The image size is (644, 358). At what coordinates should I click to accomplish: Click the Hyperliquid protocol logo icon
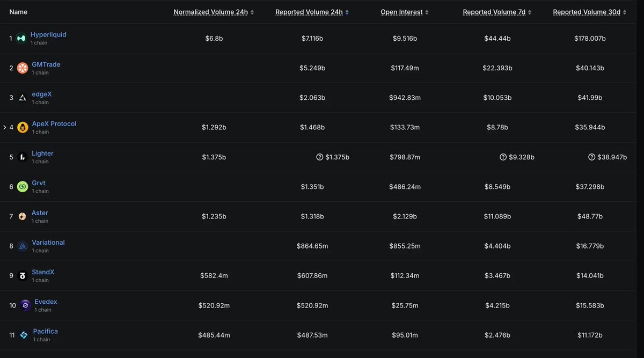click(x=21, y=38)
